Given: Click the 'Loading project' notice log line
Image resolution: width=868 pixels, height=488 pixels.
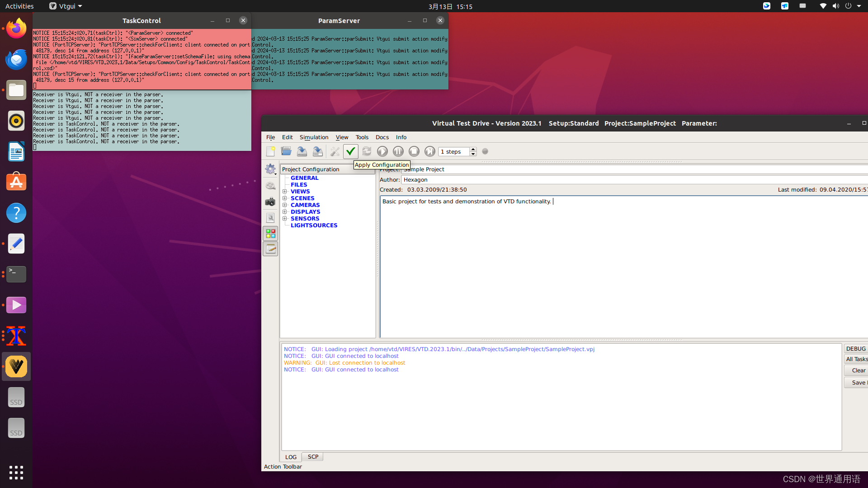Looking at the screenshot, I should 439,349.
